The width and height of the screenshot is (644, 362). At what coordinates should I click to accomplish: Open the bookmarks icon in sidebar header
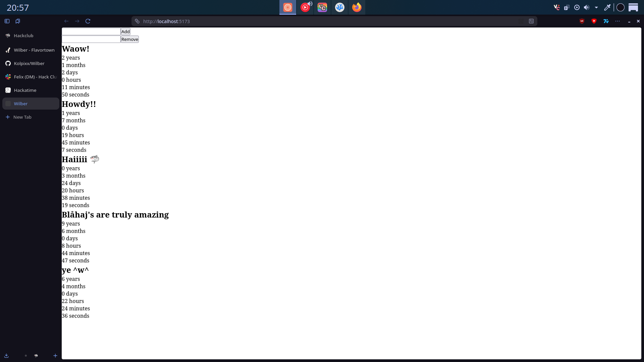[18, 21]
